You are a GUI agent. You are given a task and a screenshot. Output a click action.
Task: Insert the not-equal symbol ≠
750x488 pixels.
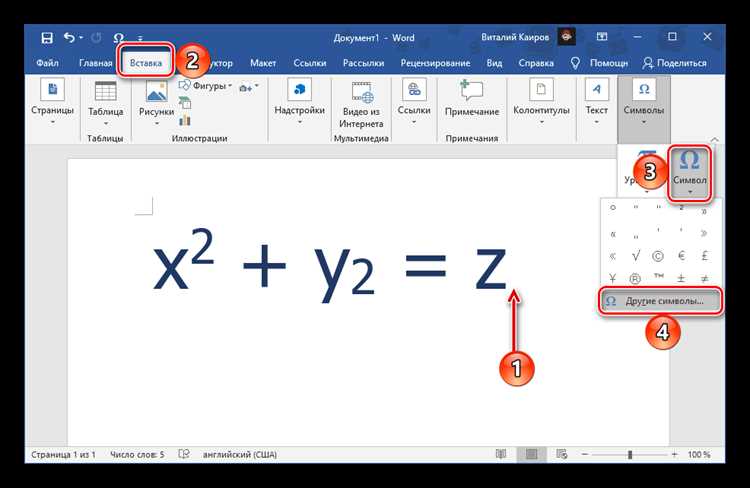pos(705,278)
